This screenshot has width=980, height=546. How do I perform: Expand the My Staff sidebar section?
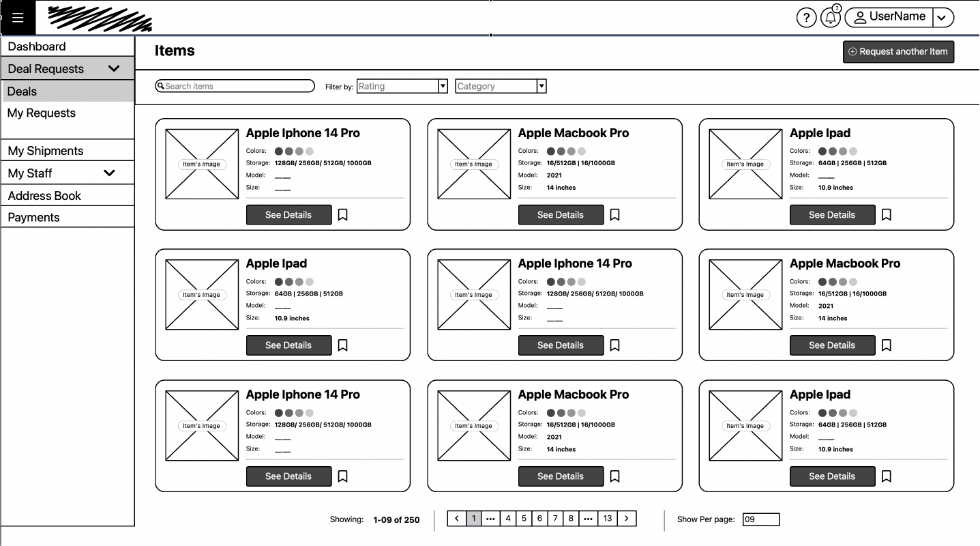pyautogui.click(x=109, y=173)
